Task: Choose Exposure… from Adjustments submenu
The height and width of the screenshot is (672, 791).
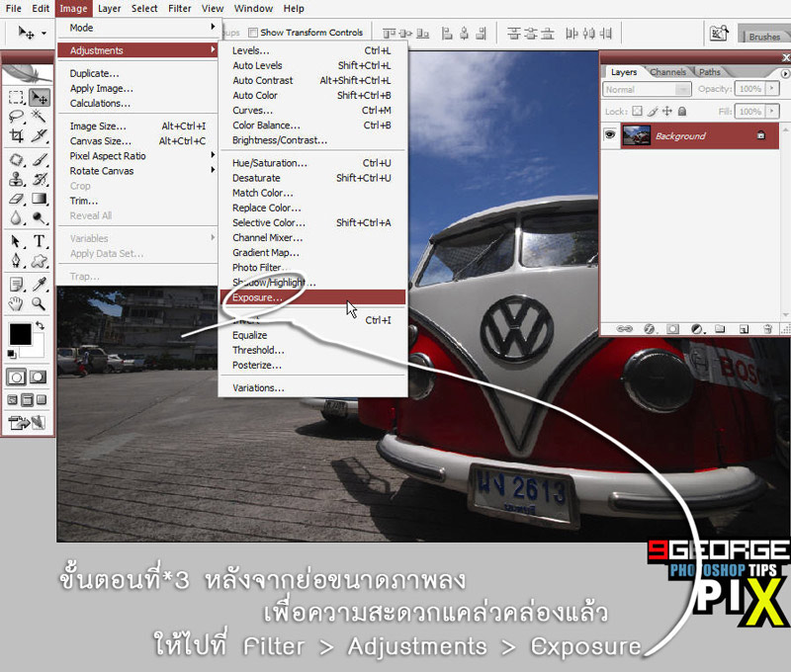Action: tap(312, 297)
